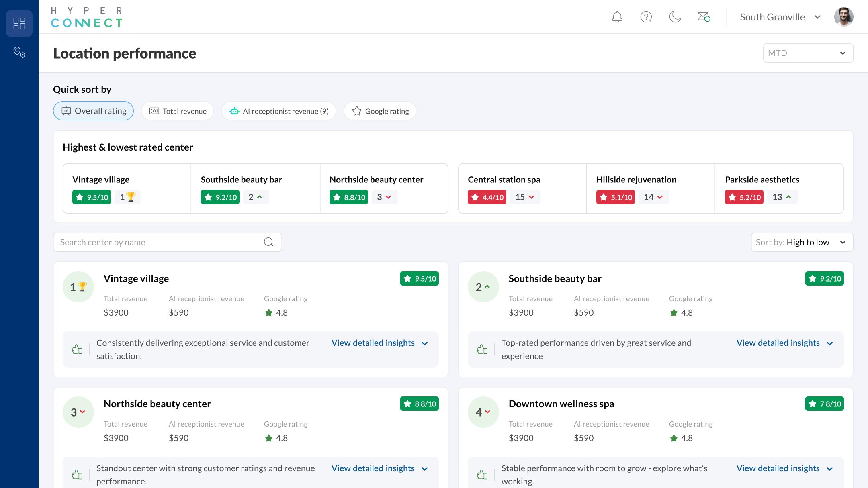The width and height of the screenshot is (868, 488).
Task: Select the location pin icon in the sidebar
Action: tap(19, 52)
